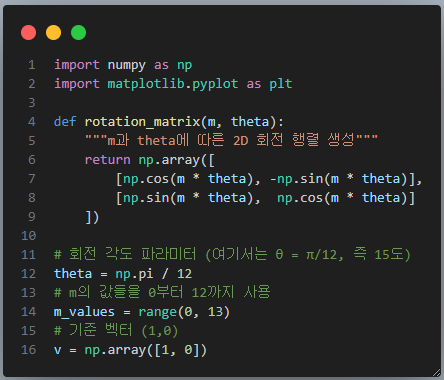444x380 pixels.
Task: Click 'np.pi' on line 12
Action: pyautogui.click(x=134, y=274)
